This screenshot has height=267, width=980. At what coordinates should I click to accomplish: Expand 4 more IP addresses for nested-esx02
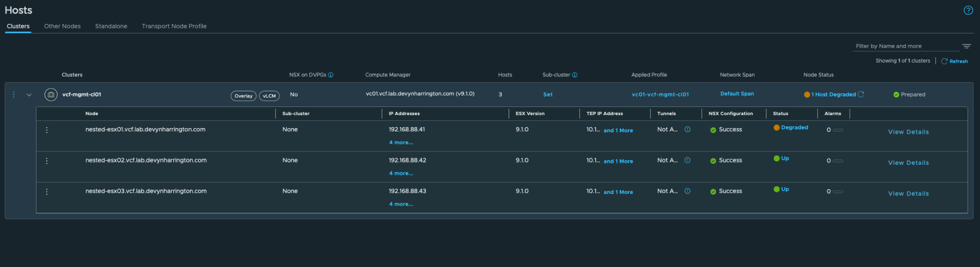click(401, 173)
